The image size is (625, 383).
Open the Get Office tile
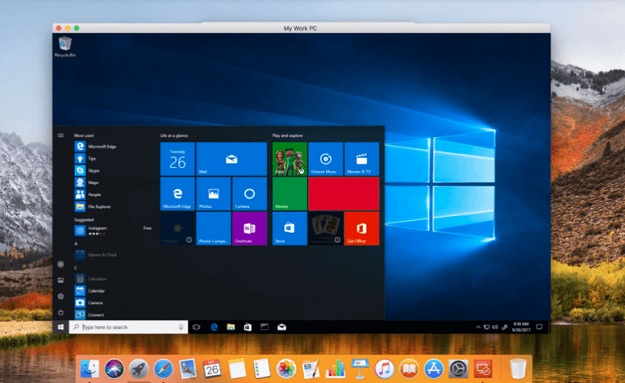click(362, 229)
